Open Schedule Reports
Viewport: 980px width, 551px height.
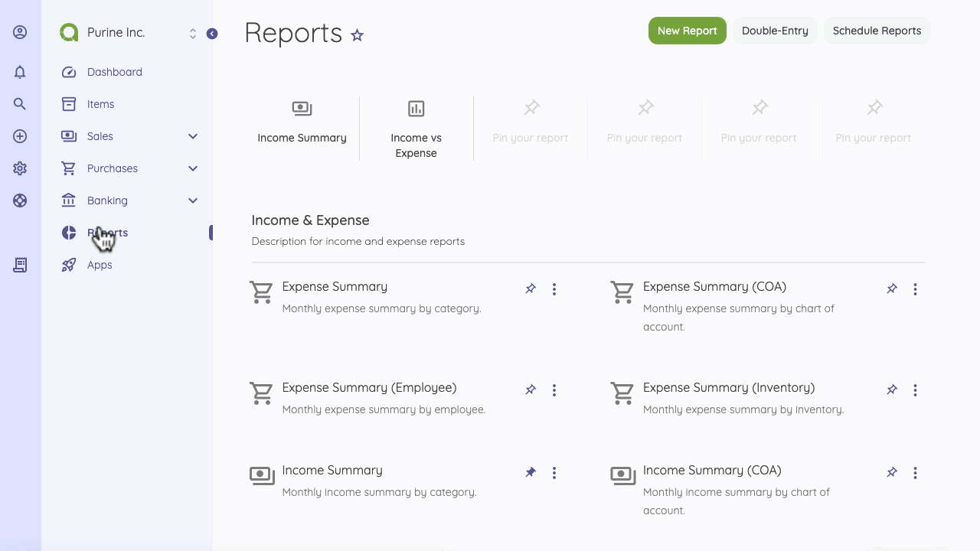877,31
